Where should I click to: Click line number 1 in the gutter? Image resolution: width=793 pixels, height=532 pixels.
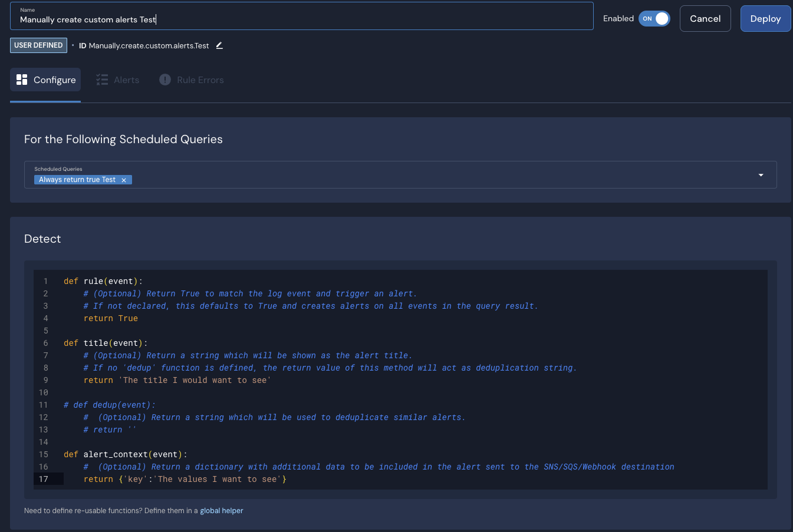(45, 281)
